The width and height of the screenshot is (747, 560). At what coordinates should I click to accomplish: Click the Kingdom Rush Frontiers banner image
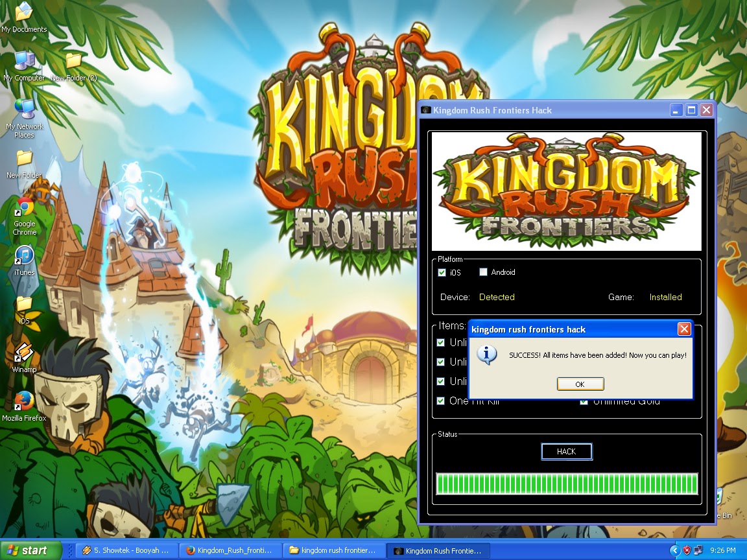point(567,191)
